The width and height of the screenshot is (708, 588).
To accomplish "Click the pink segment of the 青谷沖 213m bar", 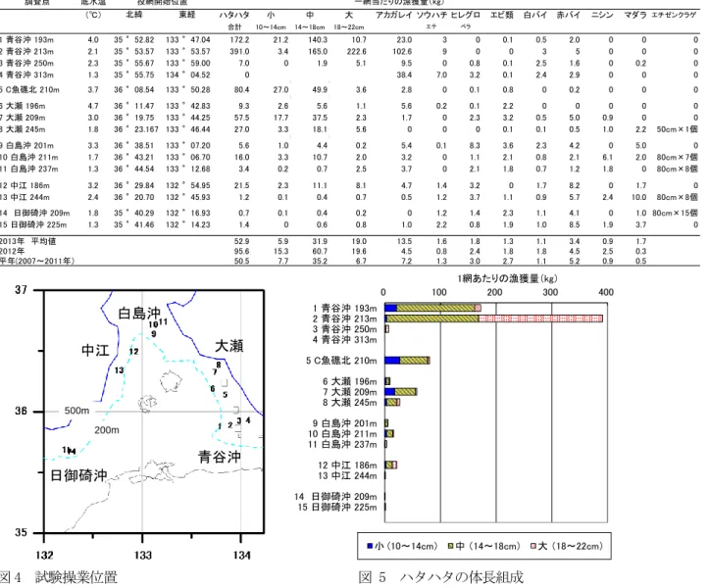I will point(540,318).
